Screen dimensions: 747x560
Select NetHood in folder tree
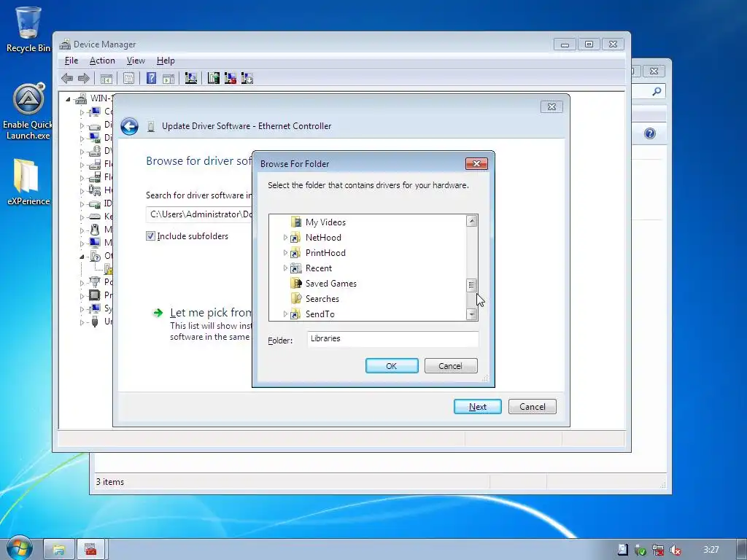[323, 237]
